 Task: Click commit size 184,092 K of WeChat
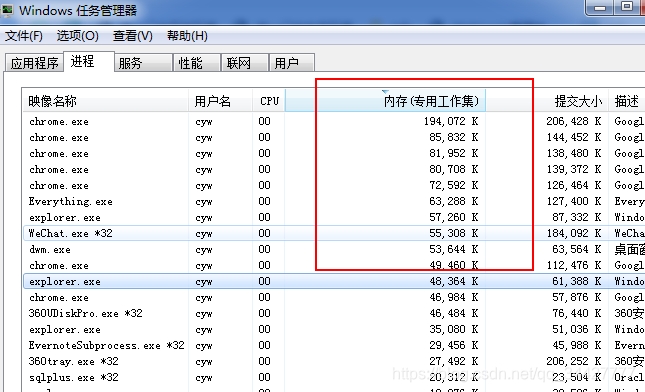pyautogui.click(x=574, y=234)
